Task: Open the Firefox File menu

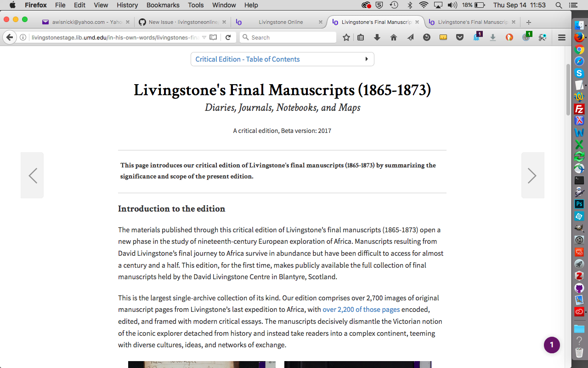Action: click(x=60, y=5)
